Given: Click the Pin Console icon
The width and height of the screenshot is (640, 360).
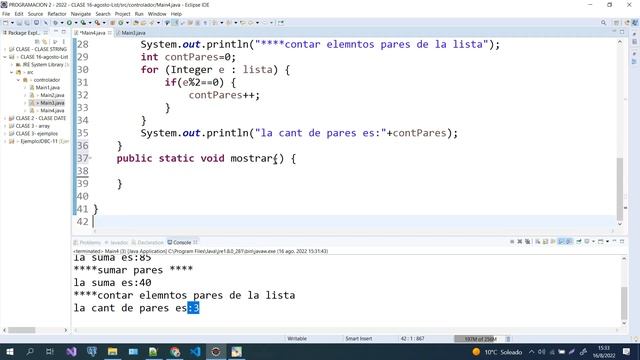Looking at the screenshot, I should (579, 242).
